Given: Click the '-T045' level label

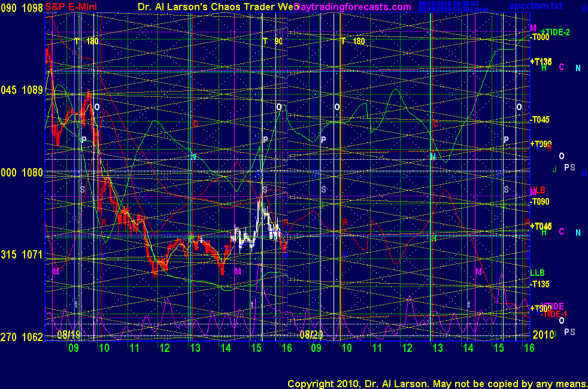Looking at the screenshot, I should tap(539, 120).
